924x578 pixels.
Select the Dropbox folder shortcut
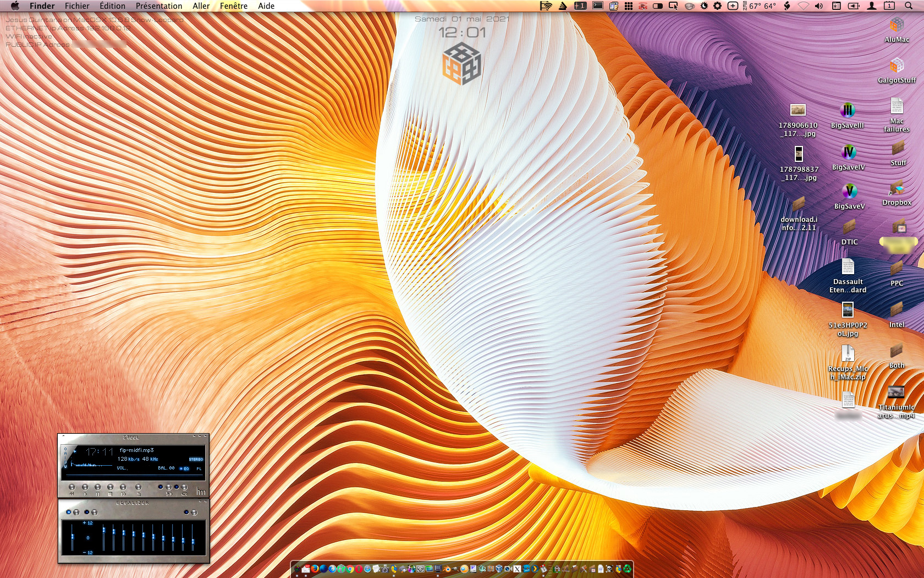click(897, 188)
